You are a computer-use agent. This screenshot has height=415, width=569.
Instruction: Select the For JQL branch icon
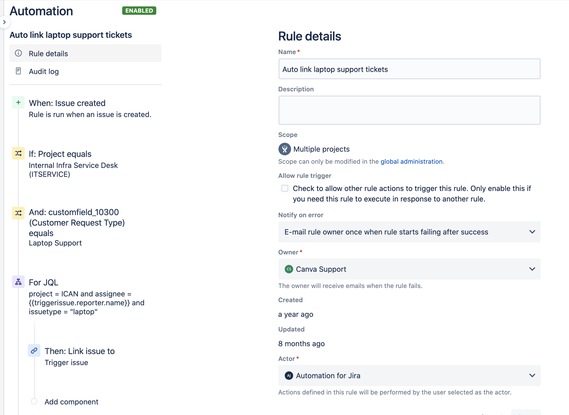coord(18,282)
